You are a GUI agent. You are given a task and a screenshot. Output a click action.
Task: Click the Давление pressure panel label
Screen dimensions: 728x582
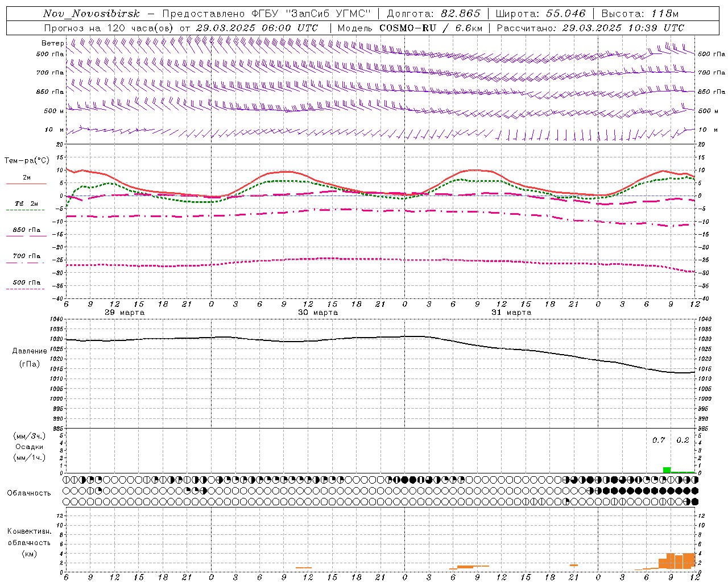(x=29, y=351)
